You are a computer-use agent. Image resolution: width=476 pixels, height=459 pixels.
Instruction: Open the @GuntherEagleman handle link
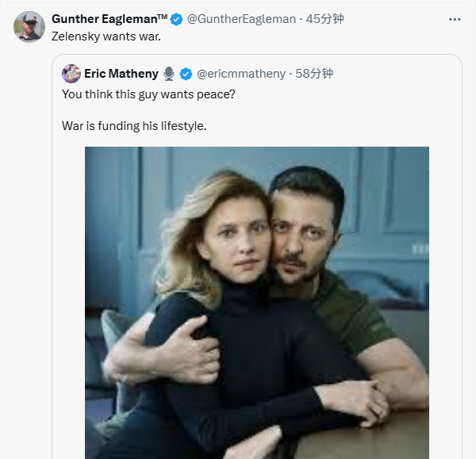coord(241,19)
